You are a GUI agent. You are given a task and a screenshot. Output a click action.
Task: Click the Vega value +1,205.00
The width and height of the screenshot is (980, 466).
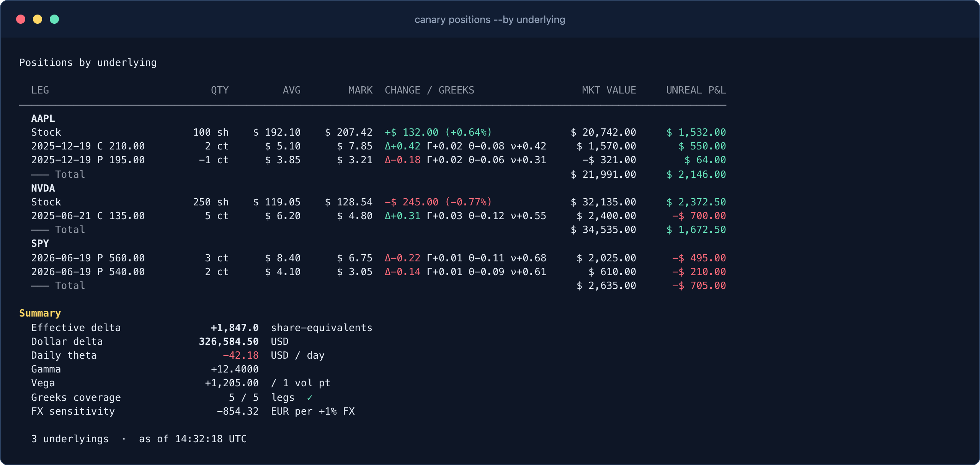pos(232,383)
